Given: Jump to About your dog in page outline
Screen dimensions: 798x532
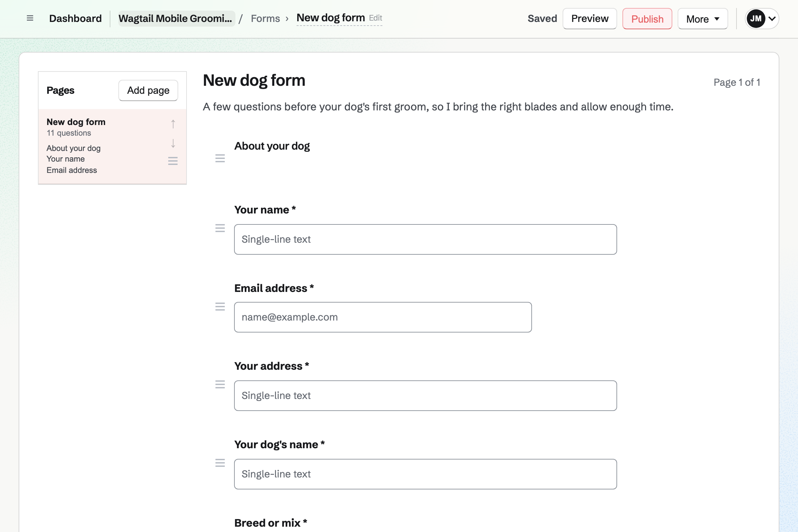Looking at the screenshot, I should click(x=73, y=148).
